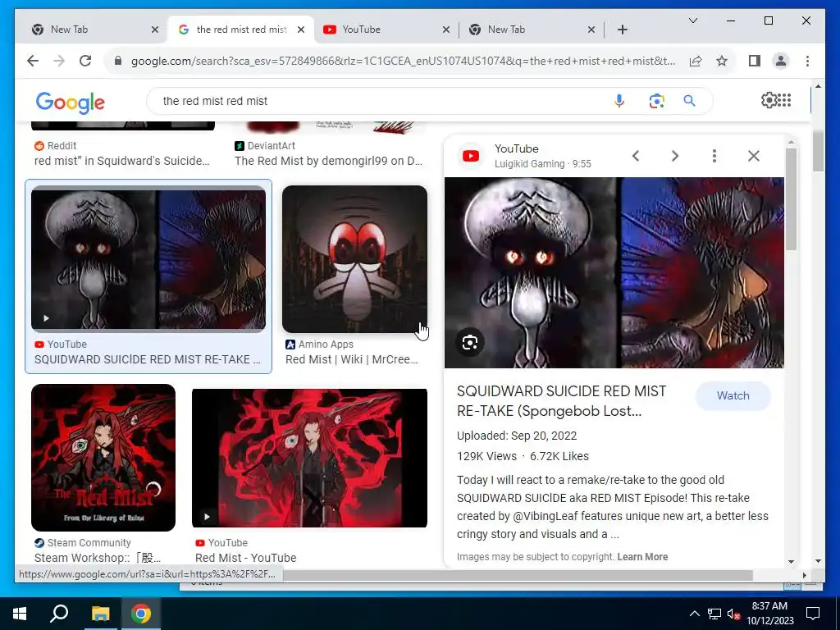Open 'SQUIDWARD SUICIDE RED MIST RE-TAKE' result title
The height and width of the screenshot is (630, 840).
[148, 359]
